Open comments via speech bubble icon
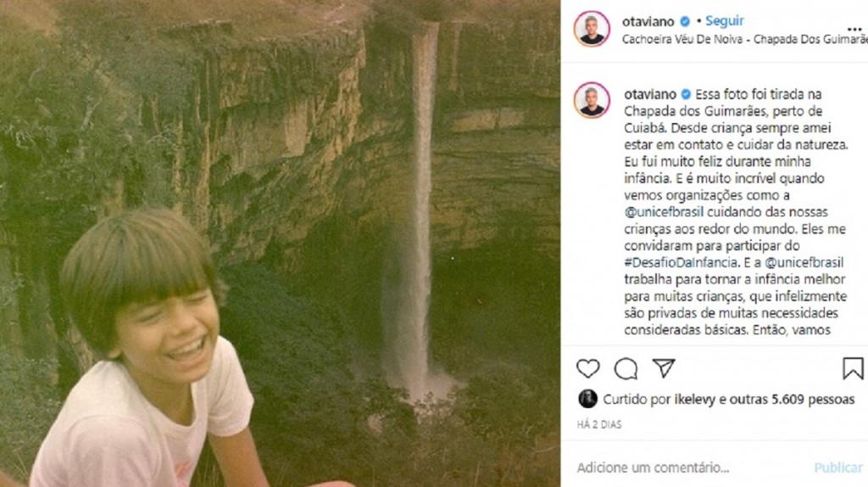This screenshot has height=487, width=868. click(x=626, y=368)
